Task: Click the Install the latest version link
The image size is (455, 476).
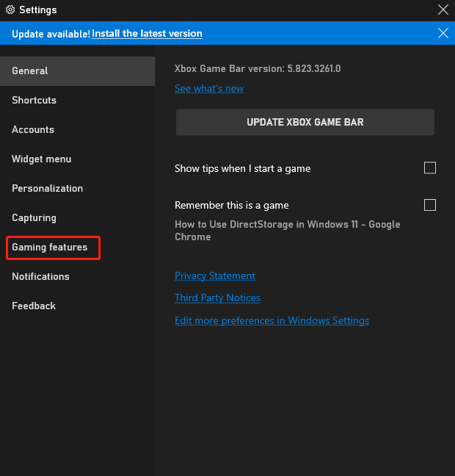Action: click(x=147, y=34)
